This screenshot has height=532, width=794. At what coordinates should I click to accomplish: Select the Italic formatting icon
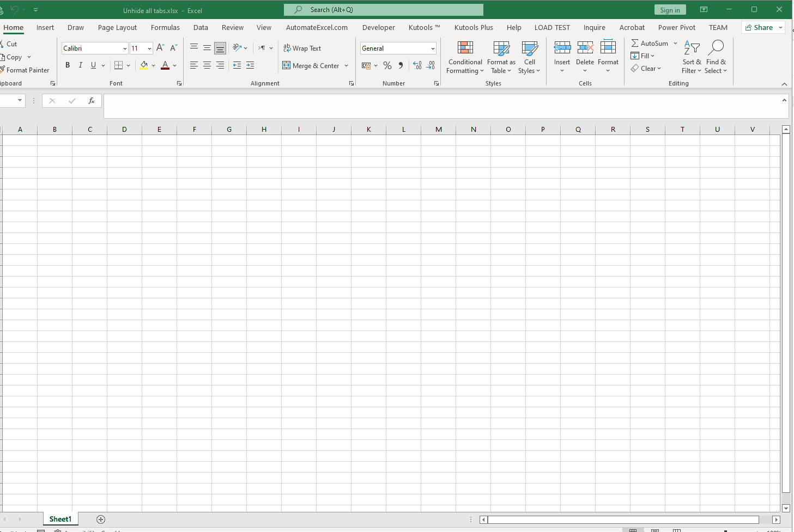coord(80,65)
